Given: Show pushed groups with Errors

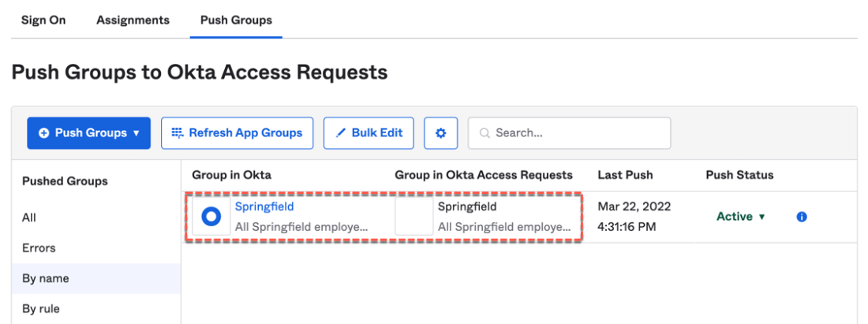Looking at the screenshot, I should (39, 248).
